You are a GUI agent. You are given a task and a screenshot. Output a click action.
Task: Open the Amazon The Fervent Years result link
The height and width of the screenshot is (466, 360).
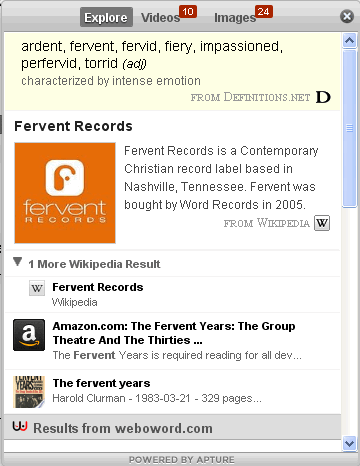[174, 333]
